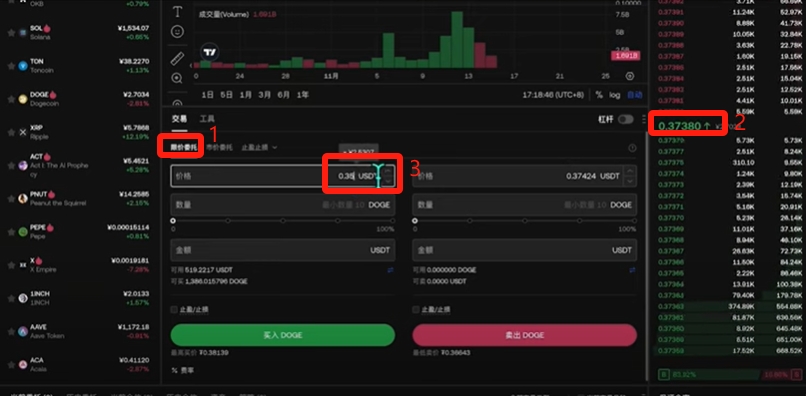The width and height of the screenshot is (806, 396).
Task: Select the text (T) drawing tool
Action: pos(177,12)
